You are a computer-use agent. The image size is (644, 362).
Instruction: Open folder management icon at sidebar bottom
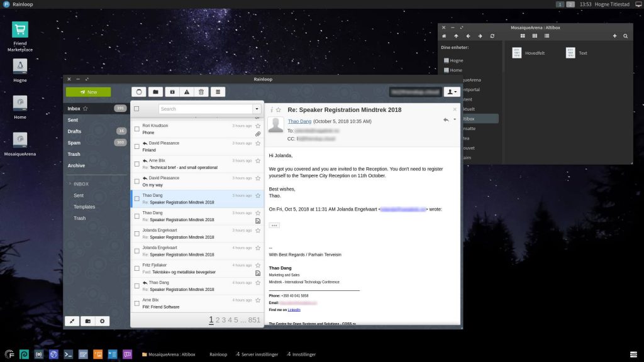[x=87, y=321]
